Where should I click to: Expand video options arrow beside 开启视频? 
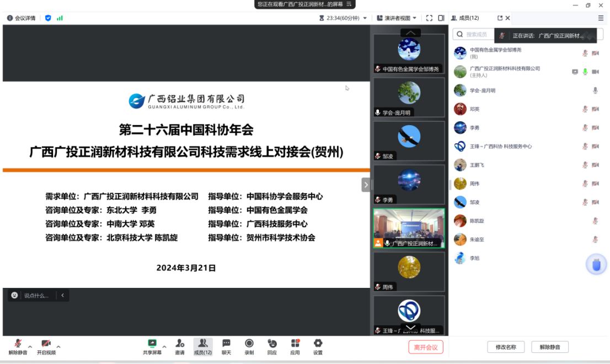tap(58, 346)
